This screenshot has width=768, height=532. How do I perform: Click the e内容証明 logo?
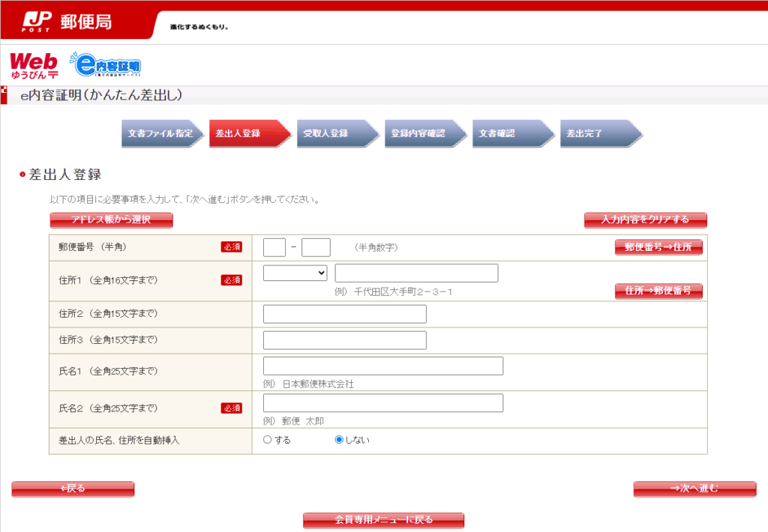pos(106,64)
